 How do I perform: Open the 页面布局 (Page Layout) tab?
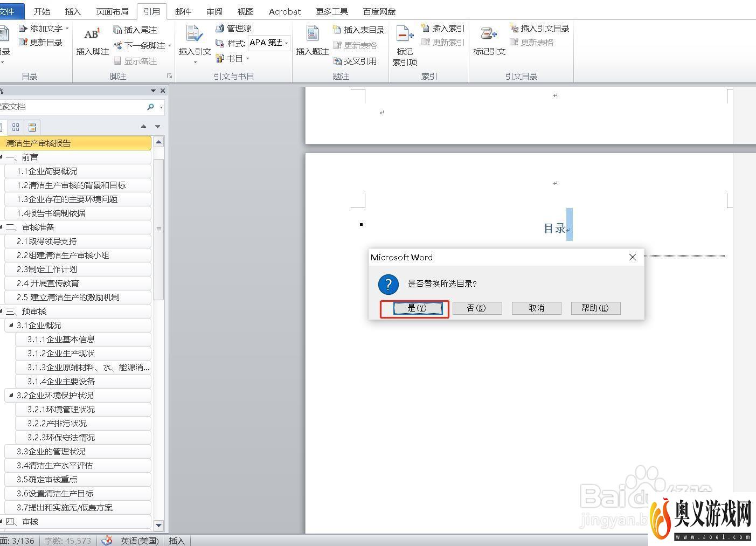pos(112,11)
